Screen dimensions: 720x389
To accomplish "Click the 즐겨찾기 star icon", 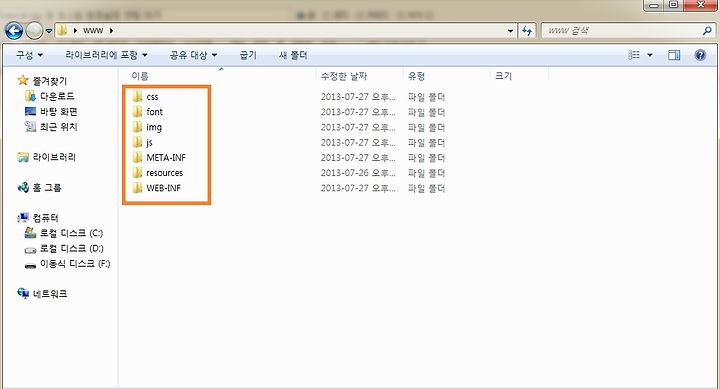I will [x=23, y=80].
